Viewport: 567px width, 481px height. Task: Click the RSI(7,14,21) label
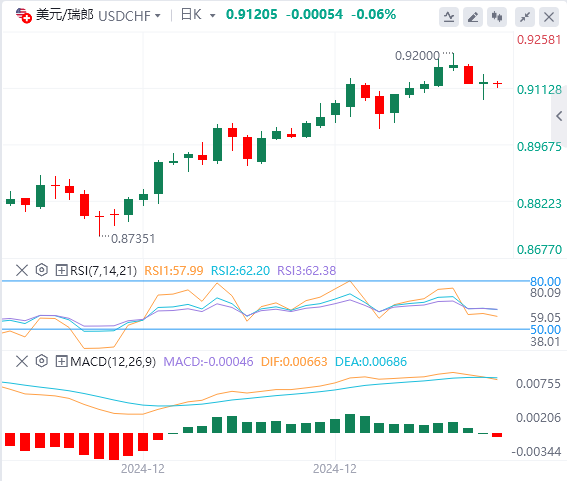point(103,271)
